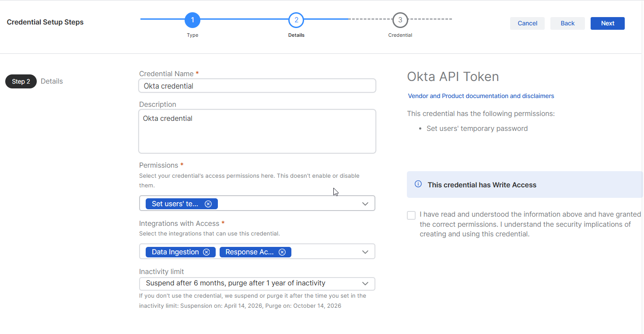Focus the Description text area
The image size is (644, 334).
coord(257,131)
